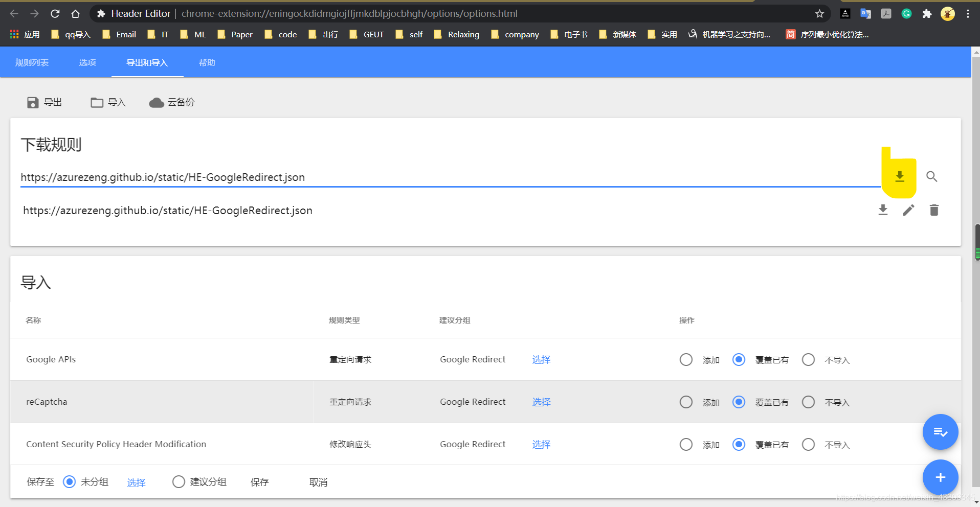This screenshot has width=980, height=507.
Task: Click 保存 to save the import
Action: coord(259,481)
